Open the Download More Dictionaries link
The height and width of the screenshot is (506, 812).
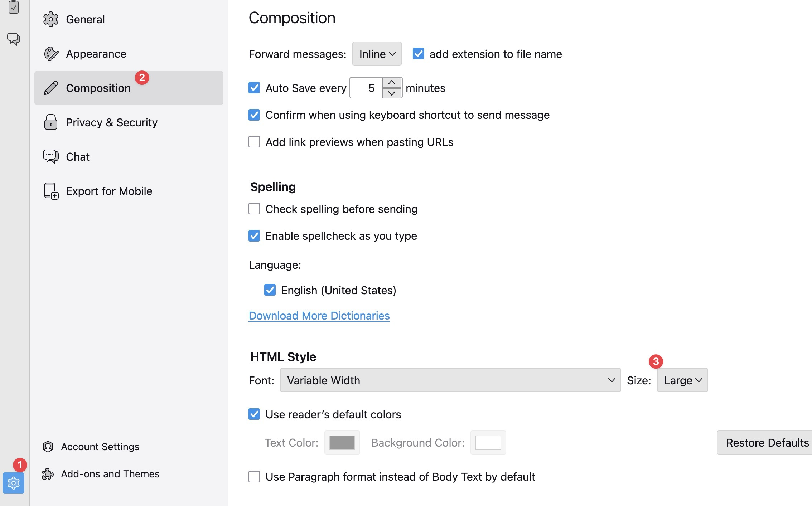[x=319, y=316]
